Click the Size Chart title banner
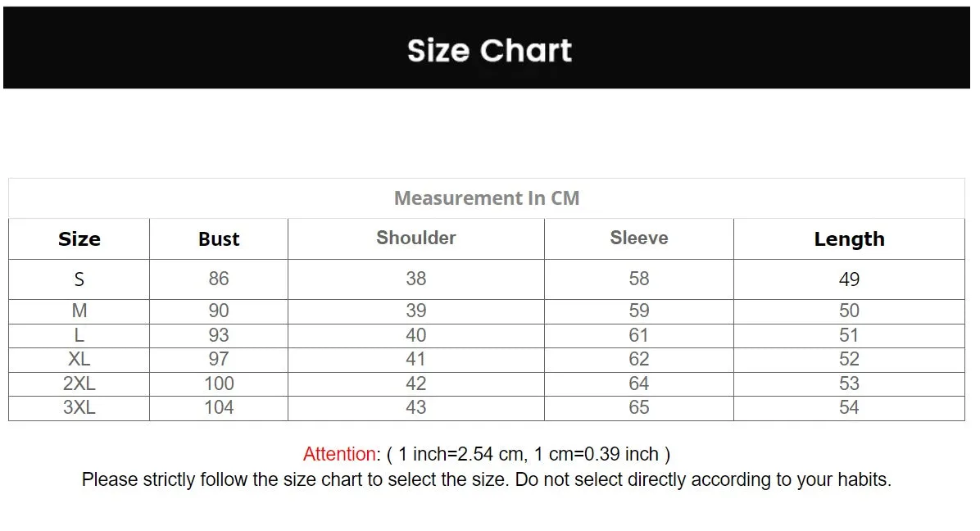The image size is (980, 531). [489, 50]
